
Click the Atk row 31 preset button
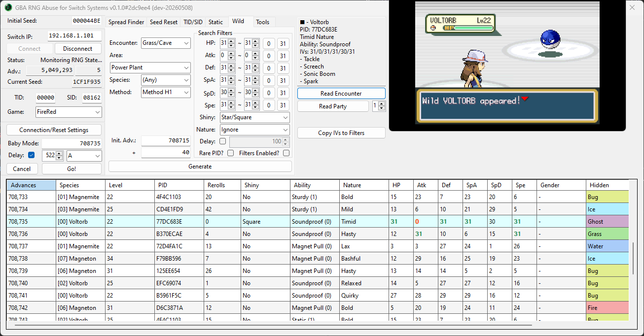[283, 56]
